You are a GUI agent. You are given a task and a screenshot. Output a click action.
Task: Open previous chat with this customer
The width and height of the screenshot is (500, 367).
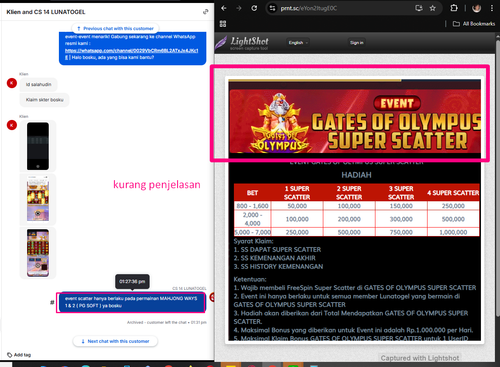(115, 28)
